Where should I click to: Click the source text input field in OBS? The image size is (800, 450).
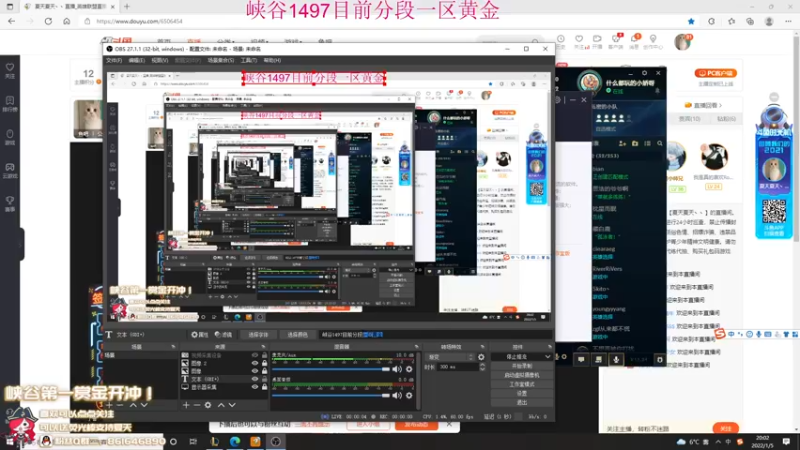[435, 335]
